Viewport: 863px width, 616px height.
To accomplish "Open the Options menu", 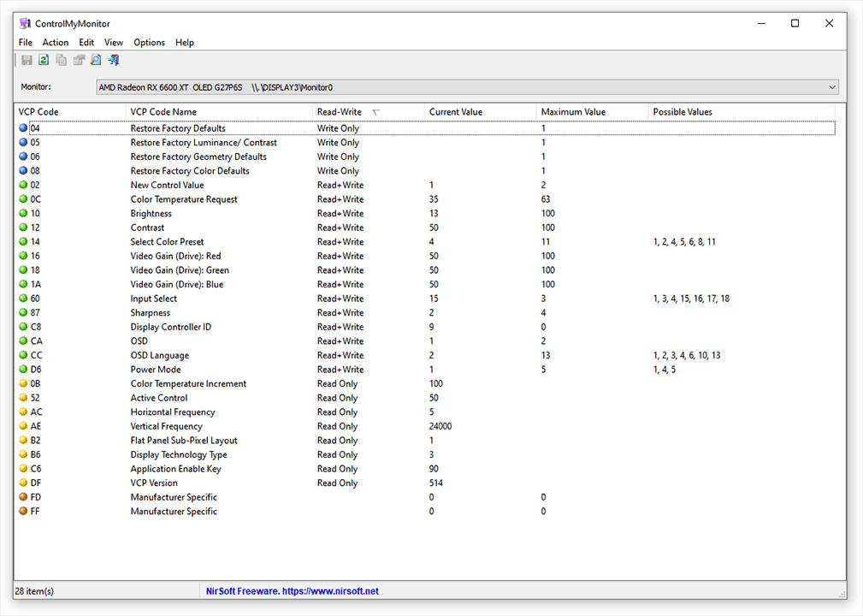I will point(149,43).
